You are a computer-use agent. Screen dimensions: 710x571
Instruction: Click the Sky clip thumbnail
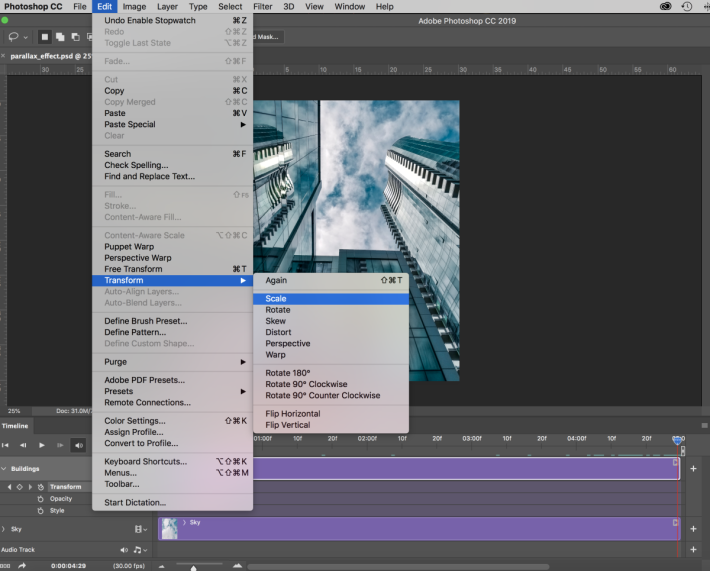coord(169,529)
